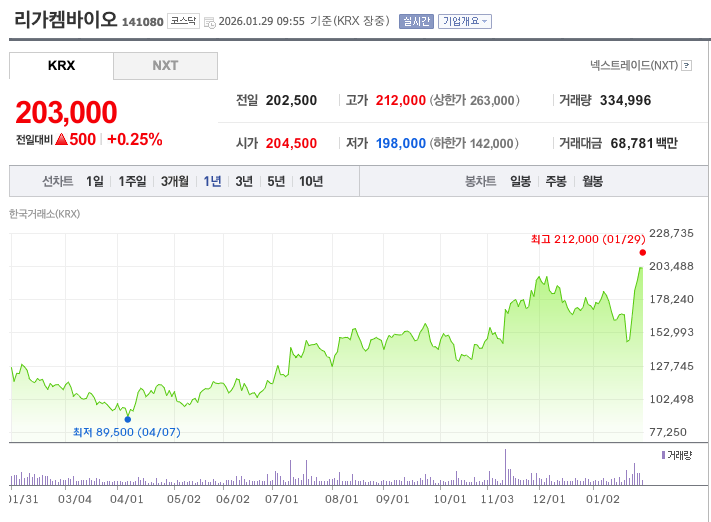
Task: Select the 10년 line chart range
Action: click(311, 181)
